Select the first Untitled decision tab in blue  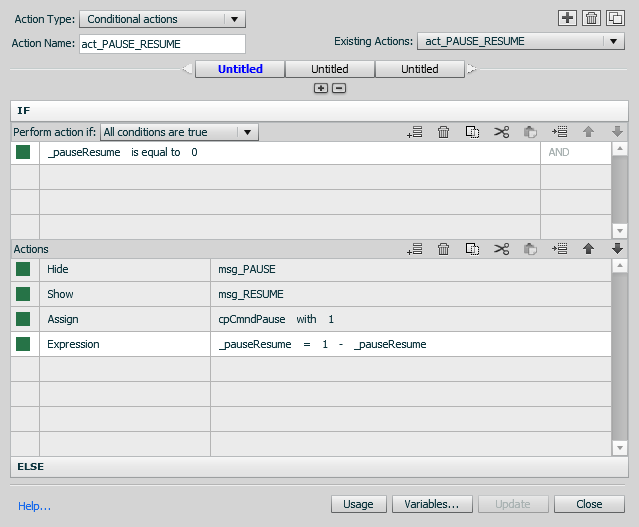pyautogui.click(x=240, y=69)
